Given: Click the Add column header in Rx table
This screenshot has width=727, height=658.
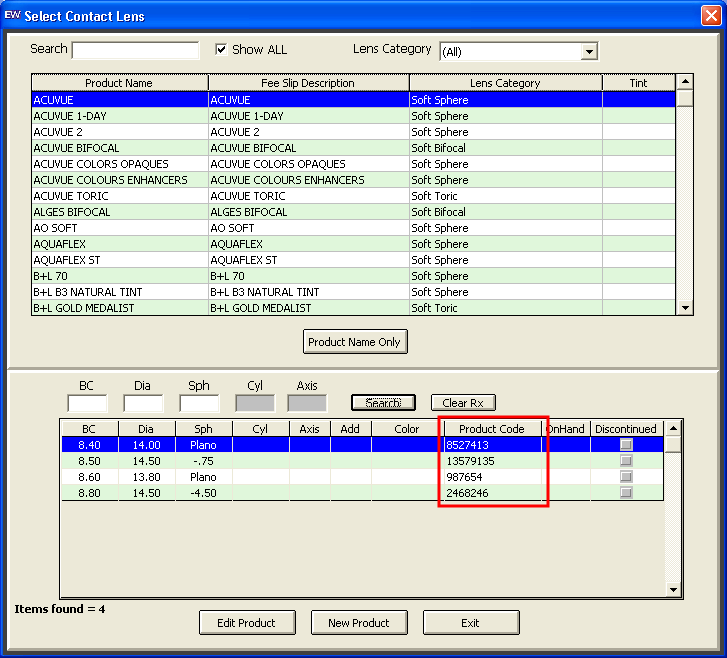Looking at the screenshot, I should 351,429.
